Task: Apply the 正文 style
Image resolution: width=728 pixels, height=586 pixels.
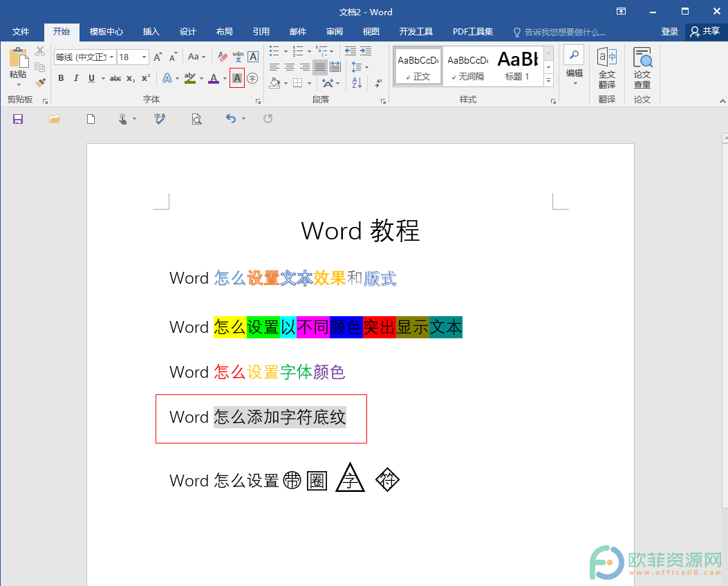Action: (418, 66)
